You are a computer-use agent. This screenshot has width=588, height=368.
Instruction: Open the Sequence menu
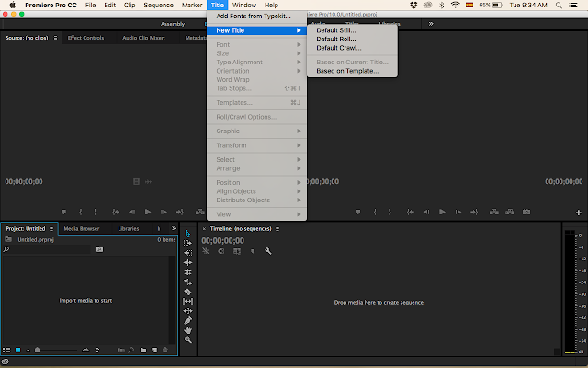[158, 5]
